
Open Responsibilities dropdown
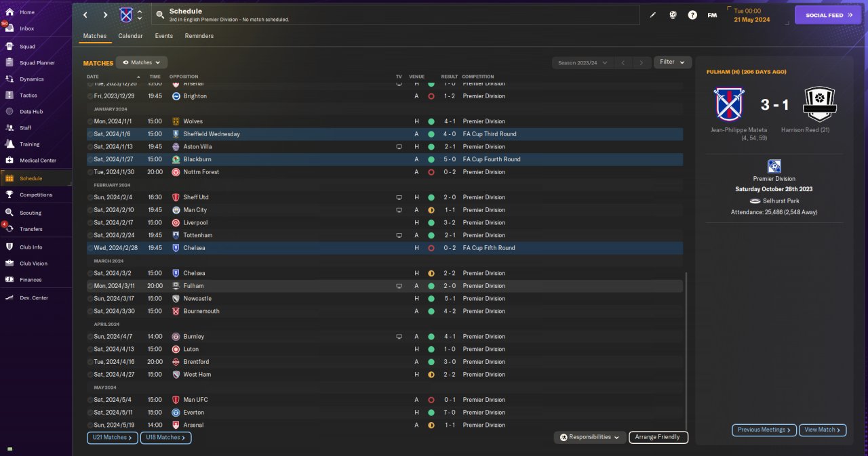589,437
